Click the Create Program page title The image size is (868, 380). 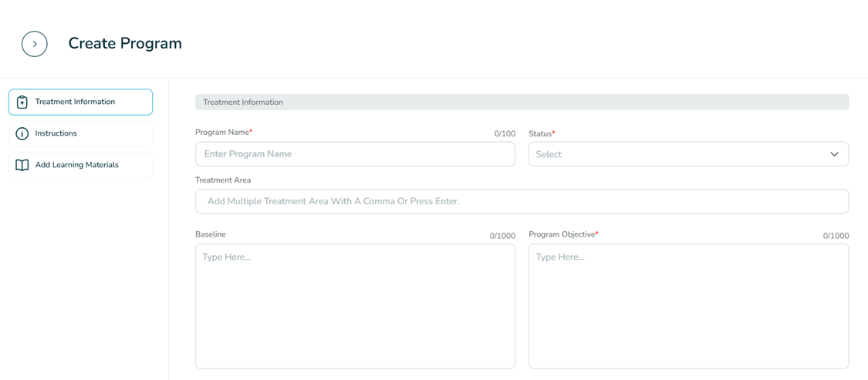pos(125,44)
